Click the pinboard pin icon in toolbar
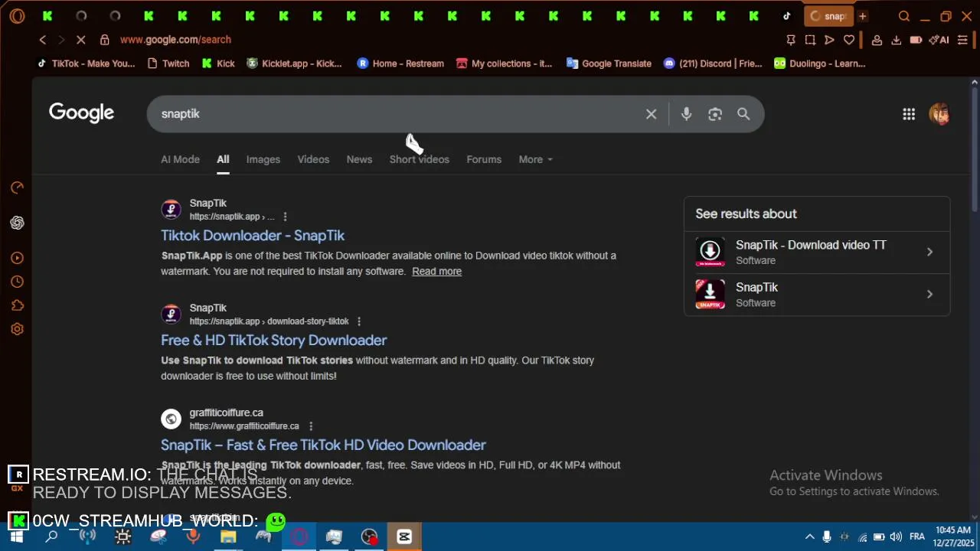The image size is (980, 551). click(791, 40)
